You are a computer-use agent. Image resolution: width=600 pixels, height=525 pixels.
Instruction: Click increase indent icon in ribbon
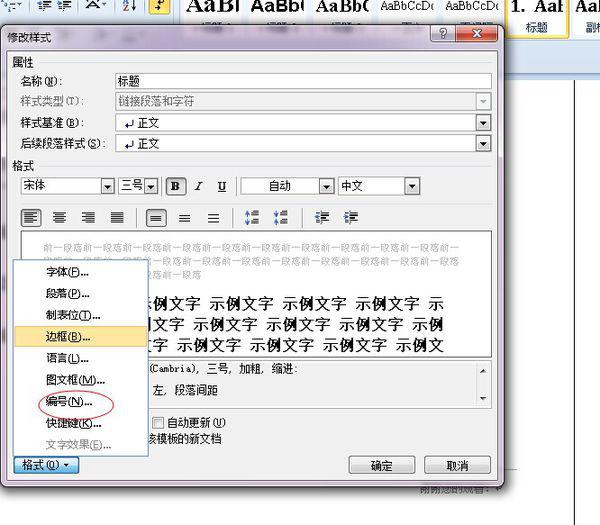[65, 5]
